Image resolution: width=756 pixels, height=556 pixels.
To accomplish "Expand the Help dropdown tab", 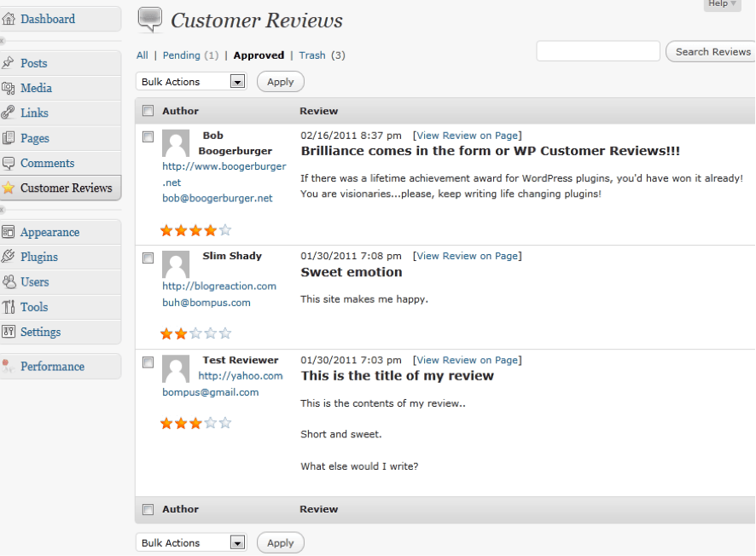I will [722, 4].
